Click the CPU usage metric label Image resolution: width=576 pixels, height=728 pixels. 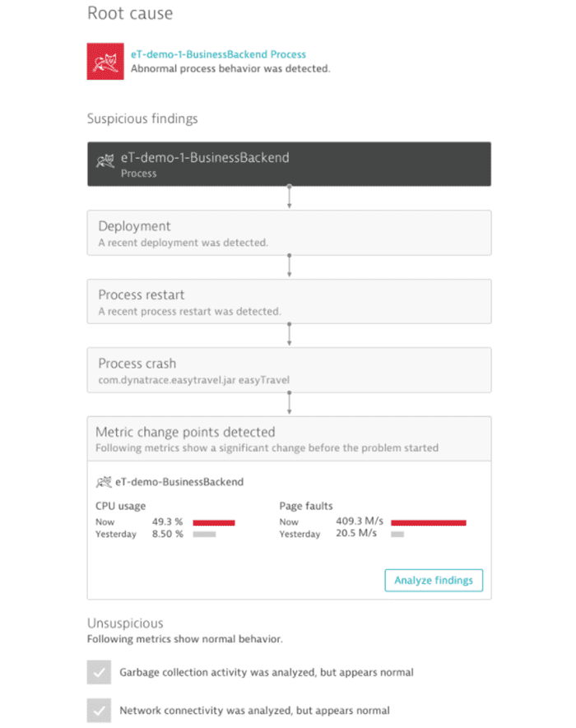point(121,506)
